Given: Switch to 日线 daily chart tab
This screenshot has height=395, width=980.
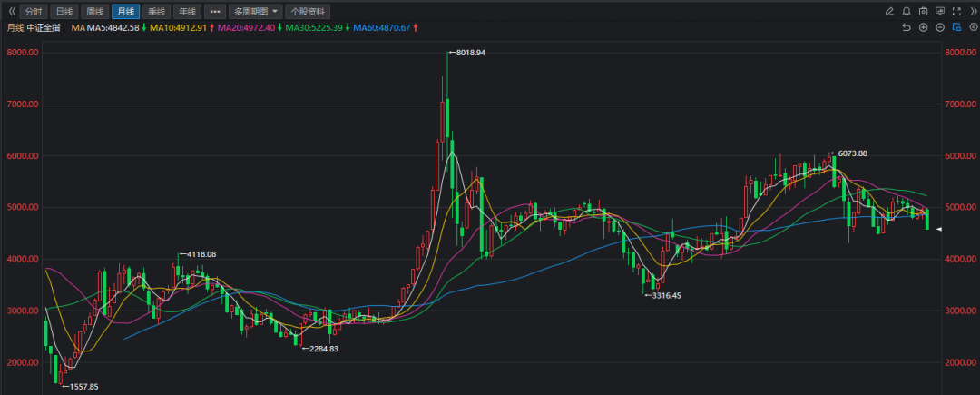Looking at the screenshot, I should pyautogui.click(x=64, y=11).
